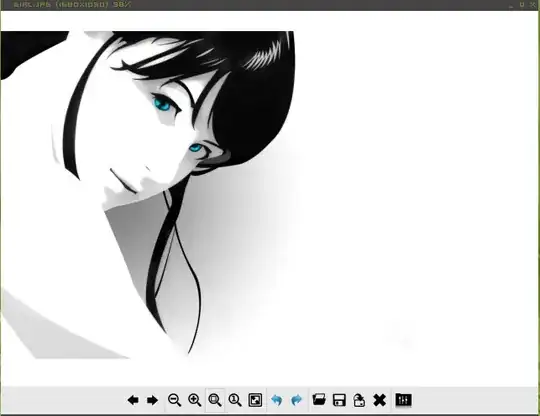This screenshot has width=540, height=416.
Task: Click the girl's upper blue eye in image
Action: point(162,104)
